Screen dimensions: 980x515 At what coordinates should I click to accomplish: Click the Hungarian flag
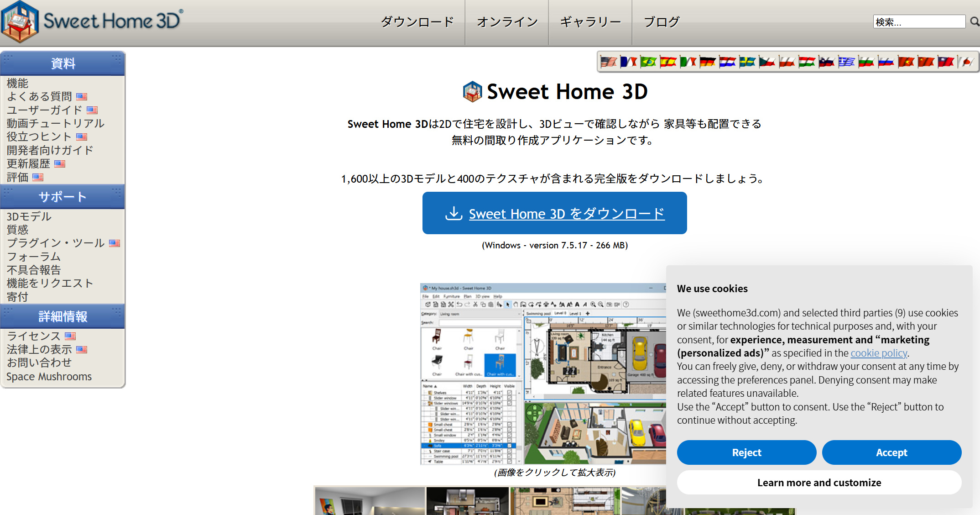click(x=807, y=62)
